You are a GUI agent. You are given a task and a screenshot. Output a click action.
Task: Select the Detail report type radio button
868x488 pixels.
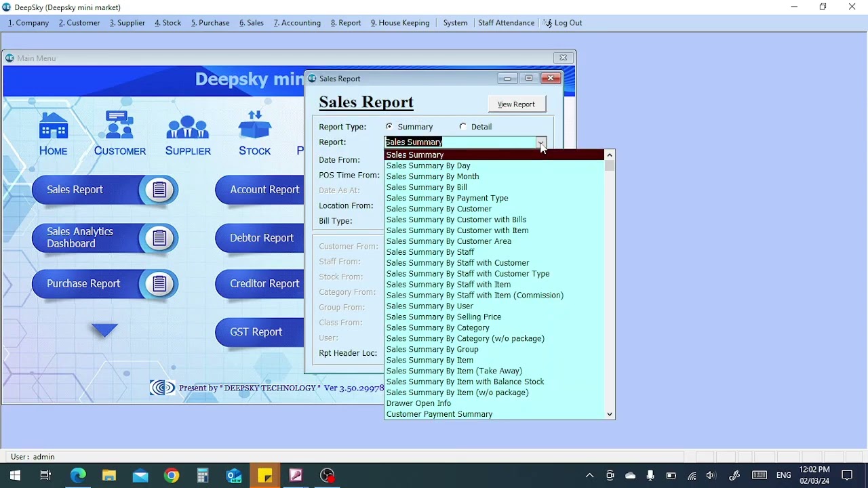pyautogui.click(x=463, y=126)
